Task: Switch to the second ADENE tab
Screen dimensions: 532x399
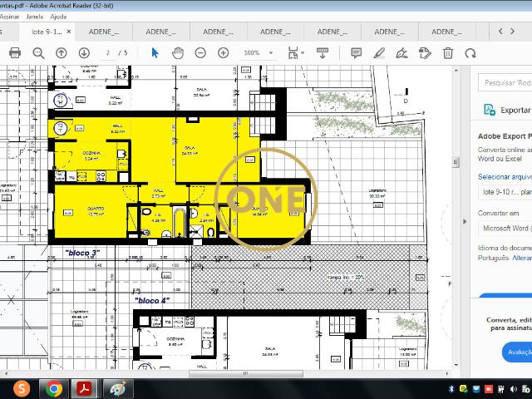Action: pos(161,32)
